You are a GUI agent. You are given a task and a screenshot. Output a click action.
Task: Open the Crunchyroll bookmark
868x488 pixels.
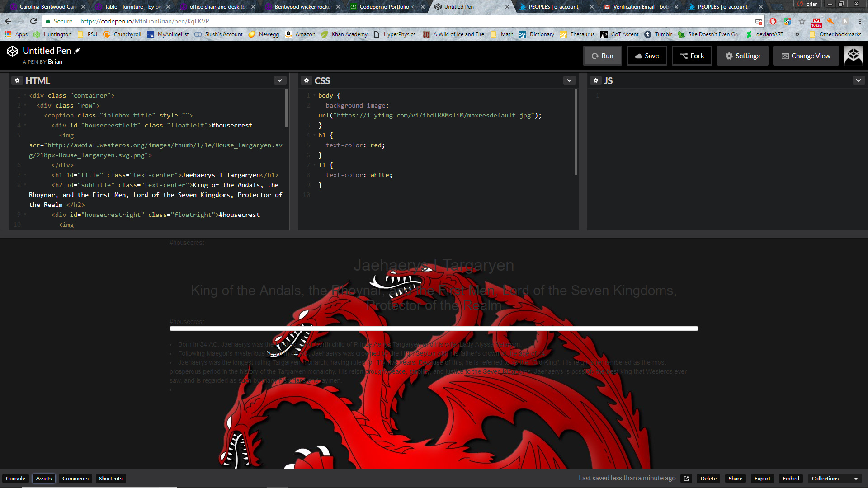[122, 34]
